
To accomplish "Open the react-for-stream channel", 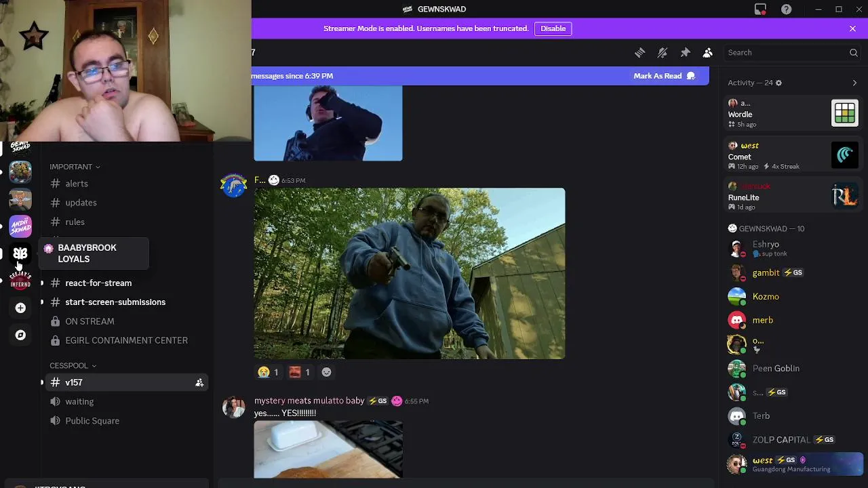I will 127,283.
